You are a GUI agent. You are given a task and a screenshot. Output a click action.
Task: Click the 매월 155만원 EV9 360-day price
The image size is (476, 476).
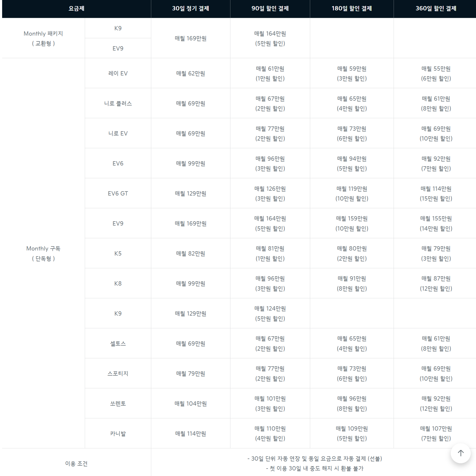pos(436,218)
